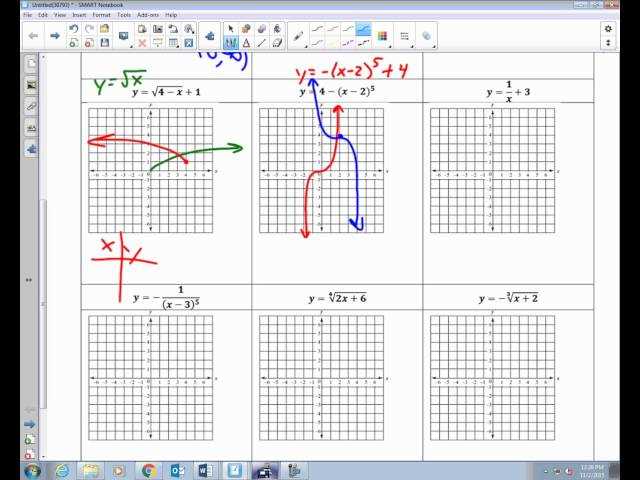Click the Redo icon in the toolbar
This screenshot has height=480, width=640.
click(89, 29)
